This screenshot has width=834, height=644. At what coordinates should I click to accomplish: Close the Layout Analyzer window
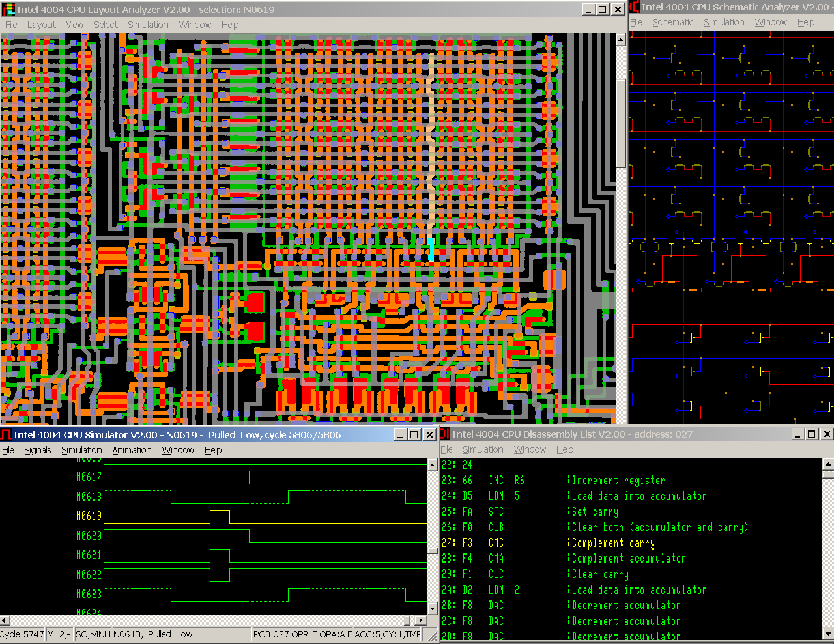618,9
